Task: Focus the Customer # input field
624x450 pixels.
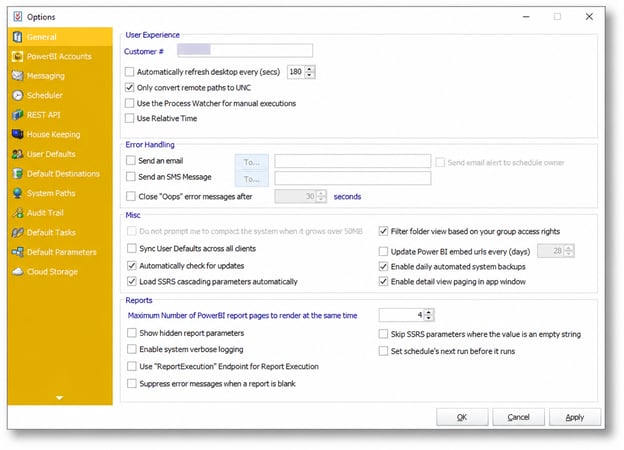Action: 245,51
